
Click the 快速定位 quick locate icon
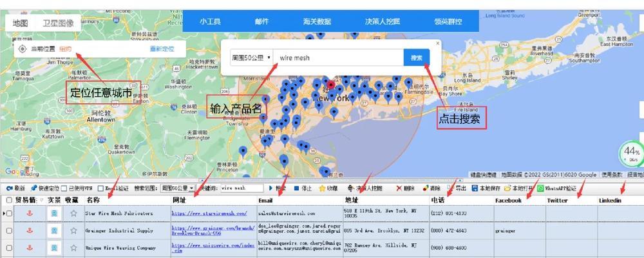click(33, 188)
